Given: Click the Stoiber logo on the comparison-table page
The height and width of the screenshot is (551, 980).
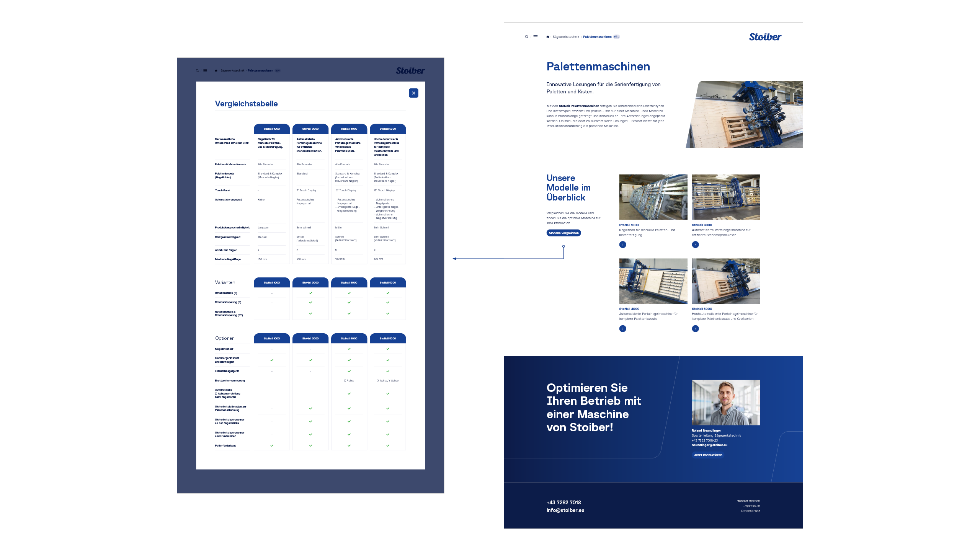Looking at the screenshot, I should 410,71.
